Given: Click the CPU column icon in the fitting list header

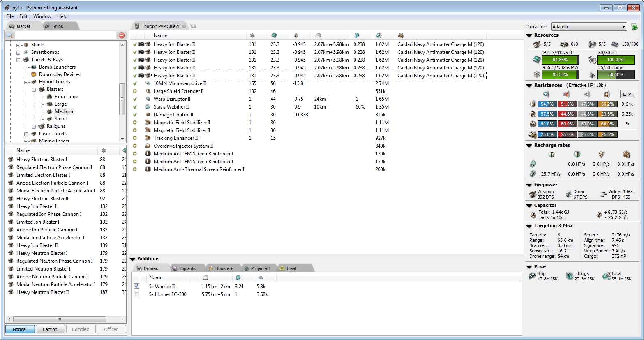Looking at the screenshot, I should tap(274, 35).
